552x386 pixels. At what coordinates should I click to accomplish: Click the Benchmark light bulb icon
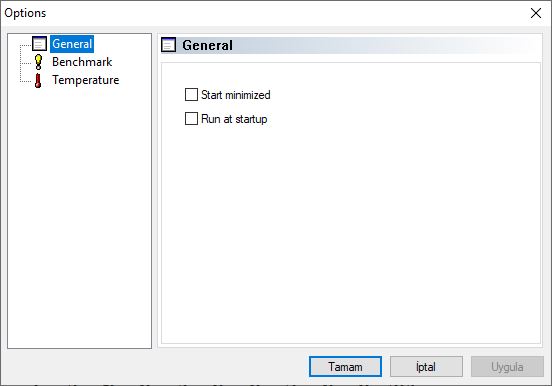point(38,62)
